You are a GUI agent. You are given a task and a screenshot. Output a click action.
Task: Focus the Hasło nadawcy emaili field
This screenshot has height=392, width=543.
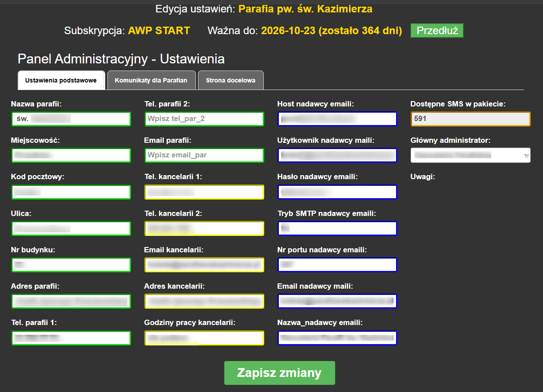[x=337, y=192]
